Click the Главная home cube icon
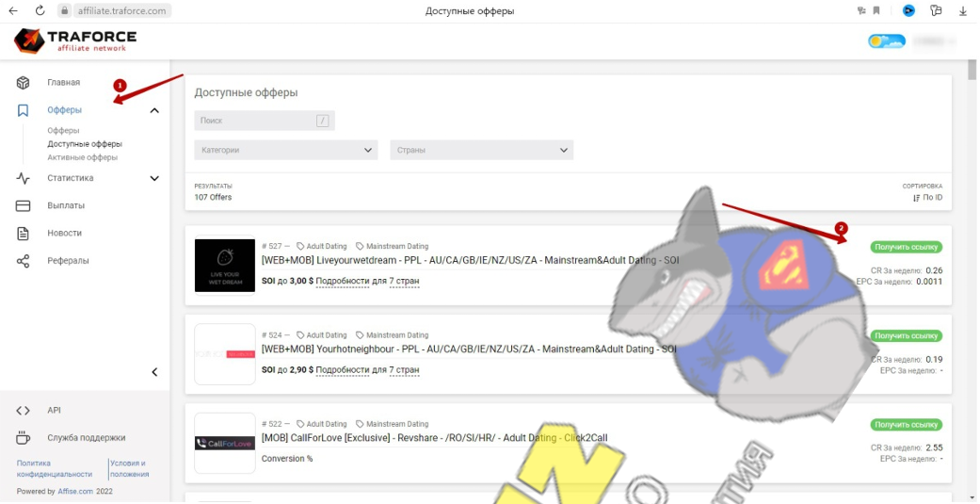 tap(24, 83)
